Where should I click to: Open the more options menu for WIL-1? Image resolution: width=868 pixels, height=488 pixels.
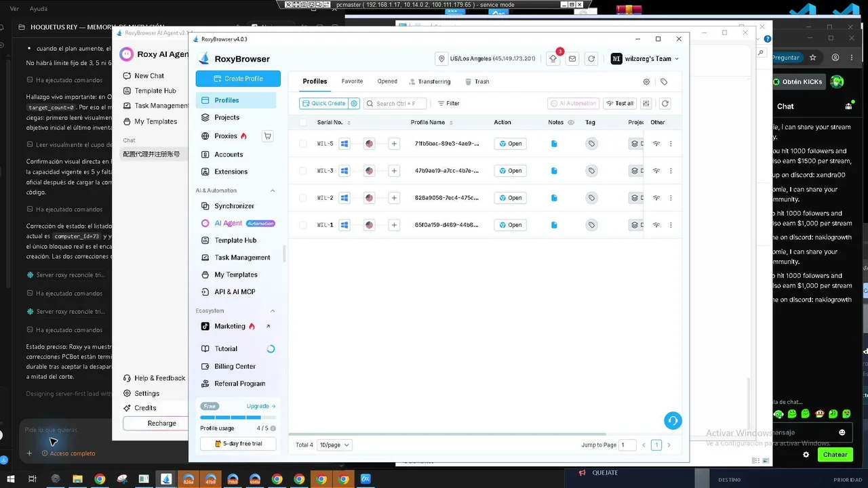click(x=671, y=225)
